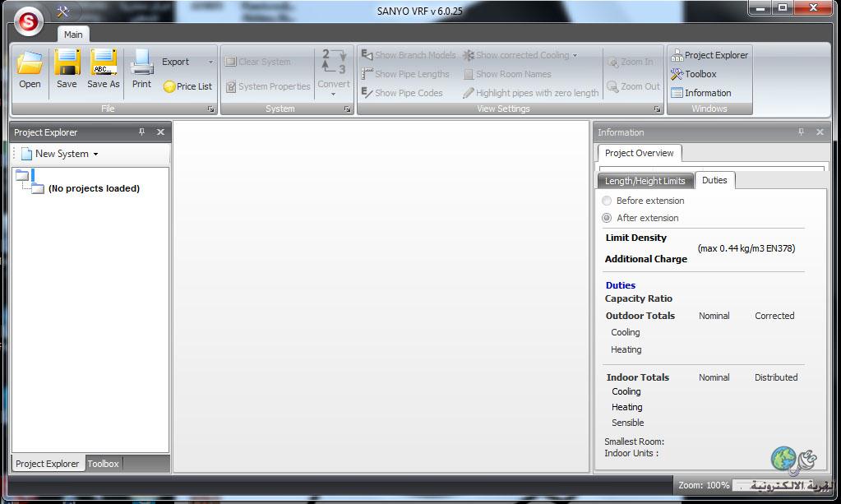Click the Indoor Totals label
The height and width of the screenshot is (504, 841).
[638, 377]
